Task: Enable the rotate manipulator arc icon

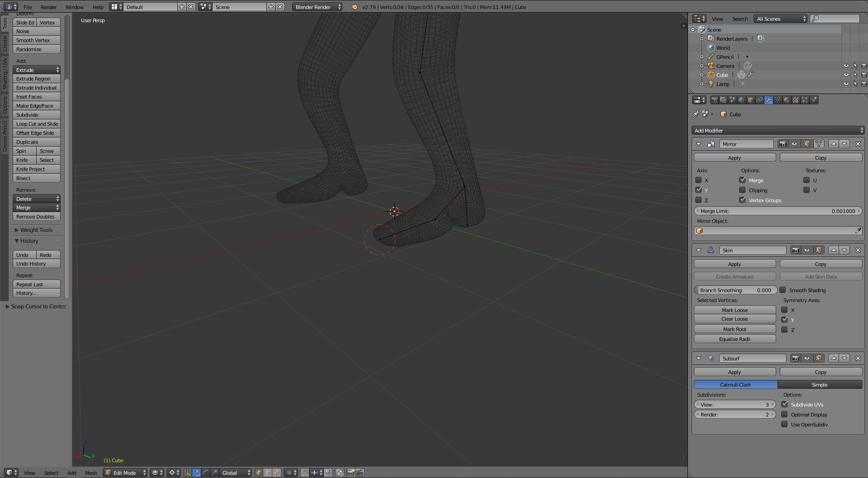Action: (x=206, y=473)
